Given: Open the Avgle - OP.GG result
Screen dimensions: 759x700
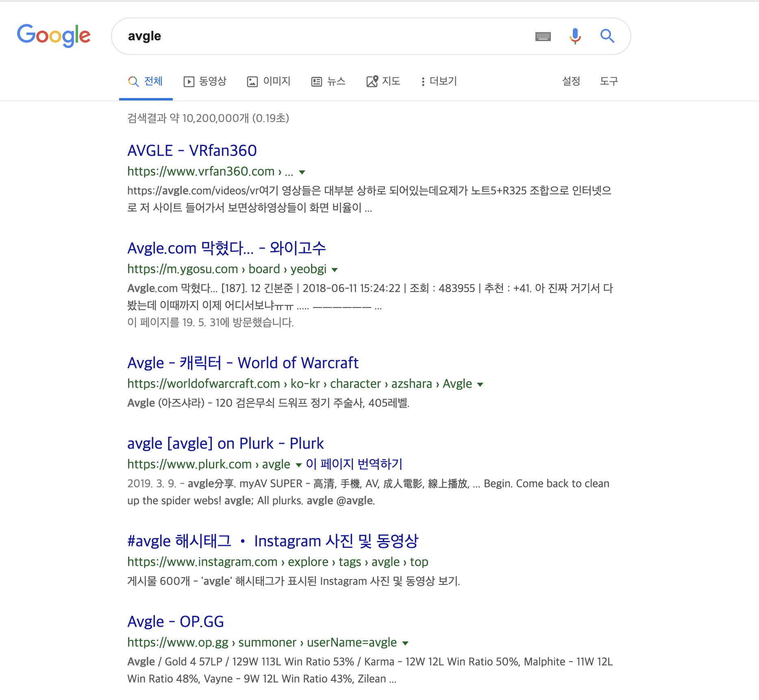Looking at the screenshot, I should (176, 621).
